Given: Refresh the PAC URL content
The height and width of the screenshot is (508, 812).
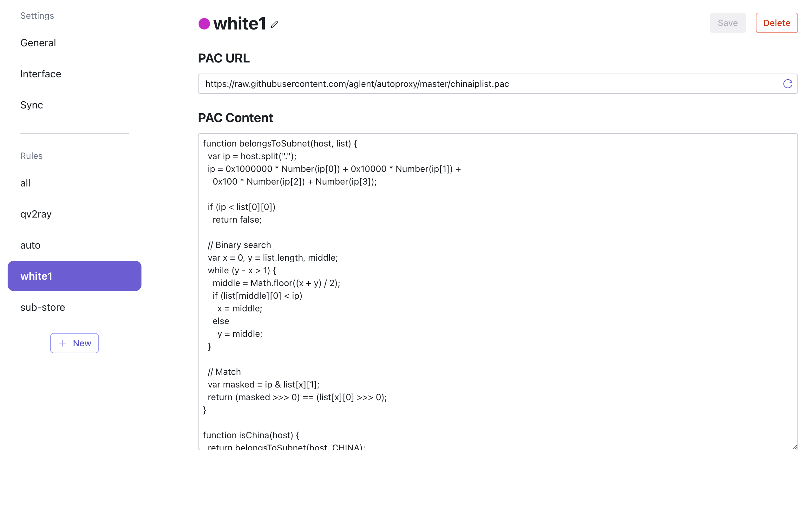Looking at the screenshot, I should [788, 84].
